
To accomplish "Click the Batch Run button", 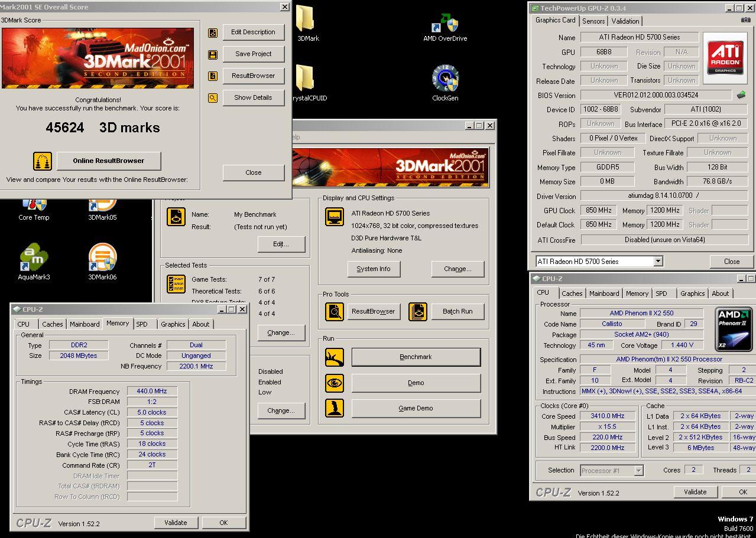I will [x=458, y=311].
